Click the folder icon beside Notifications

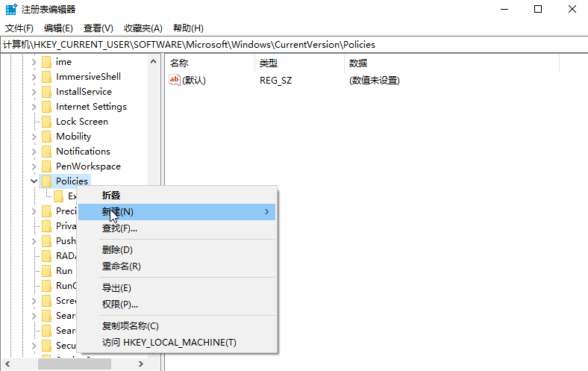(46, 152)
